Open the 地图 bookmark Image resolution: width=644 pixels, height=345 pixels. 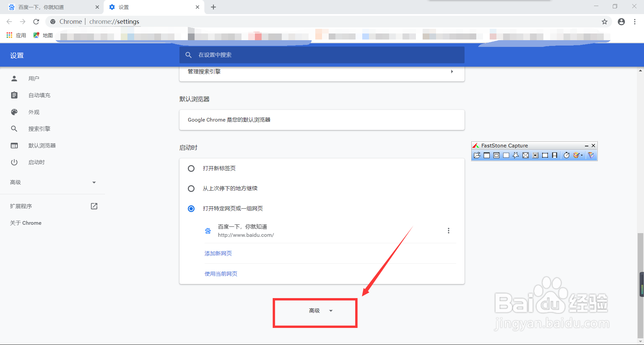click(x=43, y=35)
